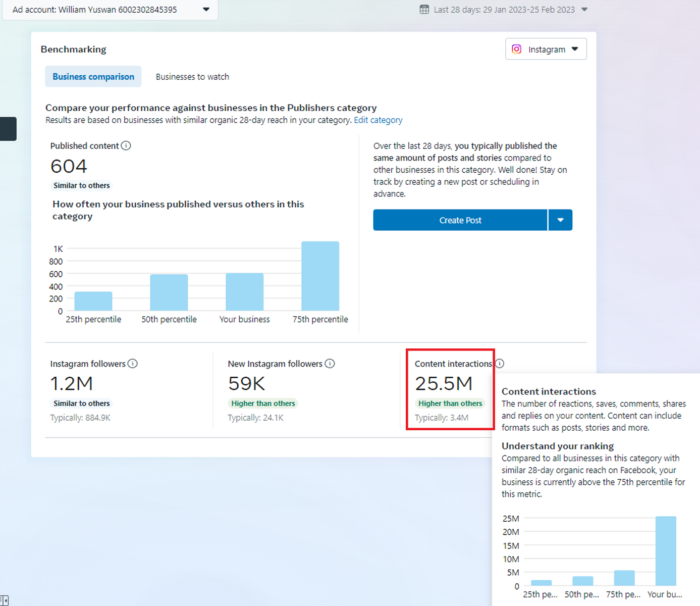
Task: Click the 25th percentile bar in published chart
Action: [x=93, y=301]
